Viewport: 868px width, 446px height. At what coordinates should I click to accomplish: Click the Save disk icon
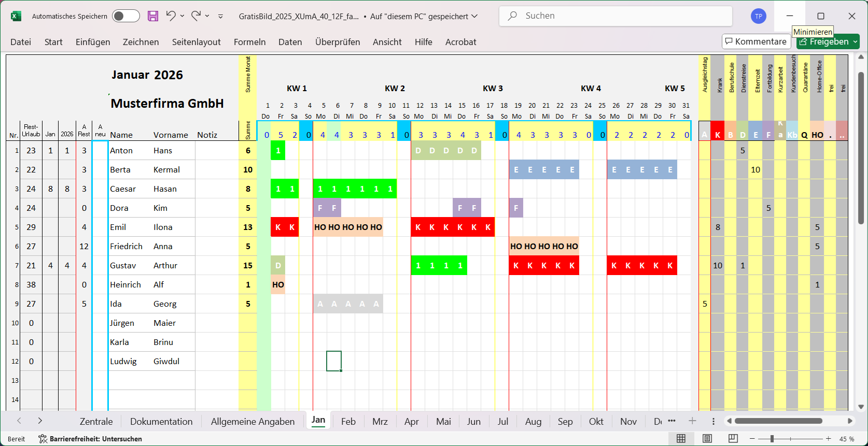point(153,16)
